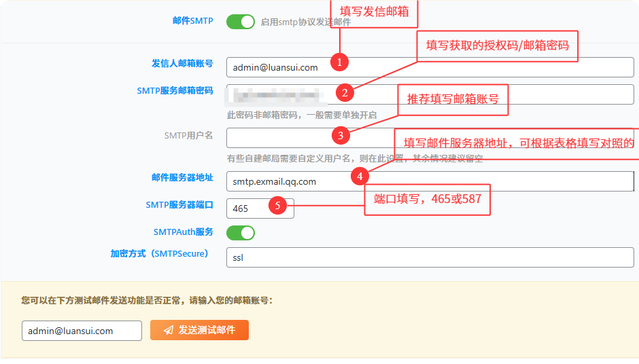Click the 启用smtp协议发送邮件 description text
Screen dimensions: 639x364
306,22
